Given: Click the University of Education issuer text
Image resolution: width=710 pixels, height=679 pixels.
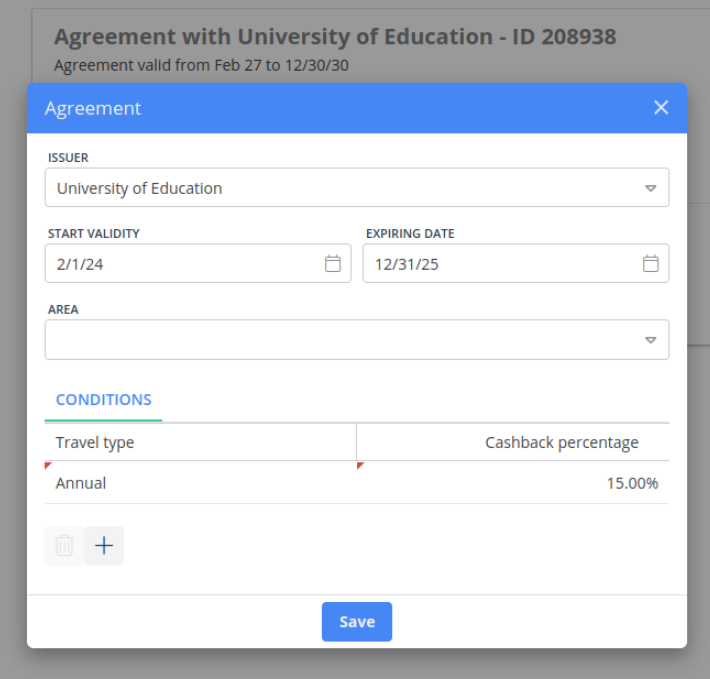Looking at the screenshot, I should coord(139,188).
